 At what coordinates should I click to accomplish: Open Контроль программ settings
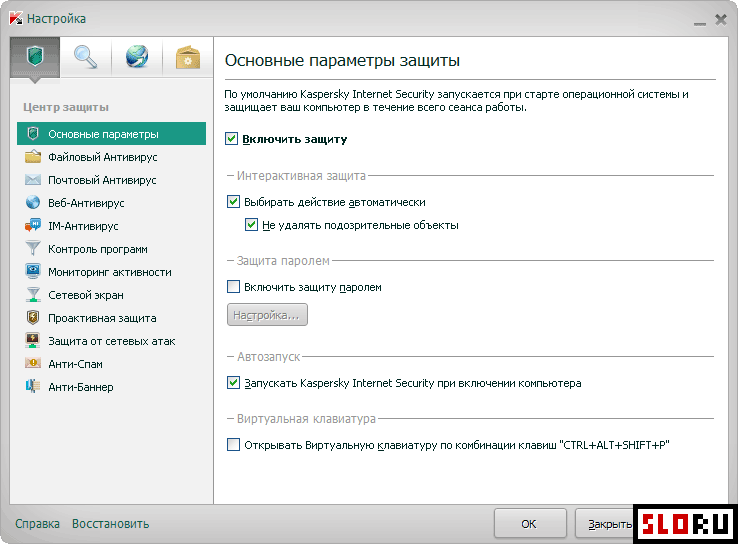[111, 248]
